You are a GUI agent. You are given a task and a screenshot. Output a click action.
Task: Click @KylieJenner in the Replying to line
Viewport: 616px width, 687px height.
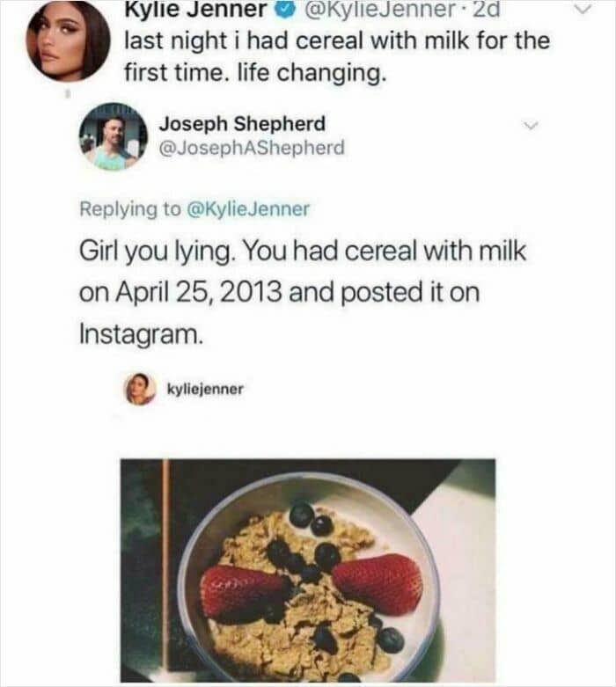coord(249,208)
